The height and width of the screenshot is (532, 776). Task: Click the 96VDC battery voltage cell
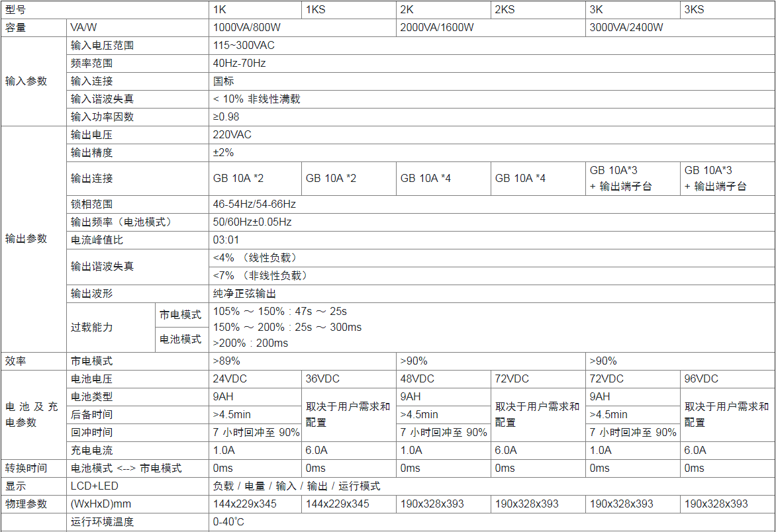tap(701, 379)
